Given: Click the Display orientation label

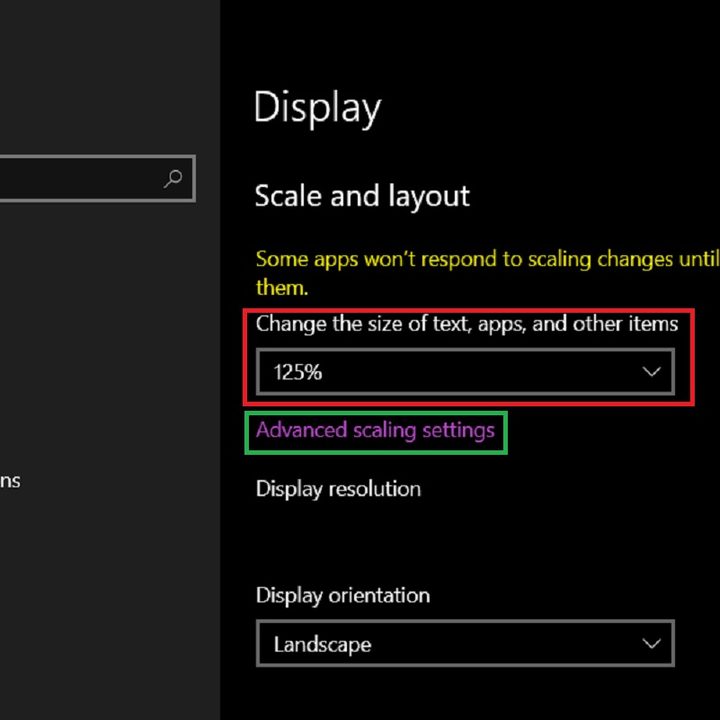Looking at the screenshot, I should coord(343,596).
